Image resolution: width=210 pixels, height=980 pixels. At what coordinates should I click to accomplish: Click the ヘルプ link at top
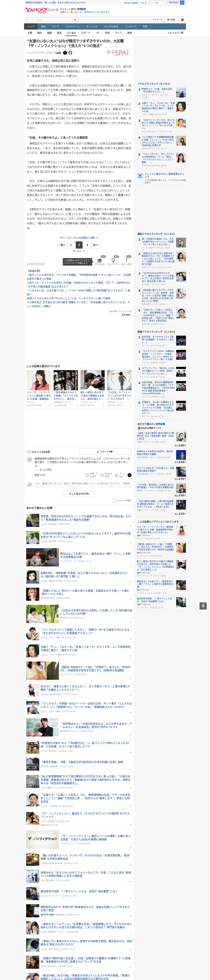pos(143,3)
